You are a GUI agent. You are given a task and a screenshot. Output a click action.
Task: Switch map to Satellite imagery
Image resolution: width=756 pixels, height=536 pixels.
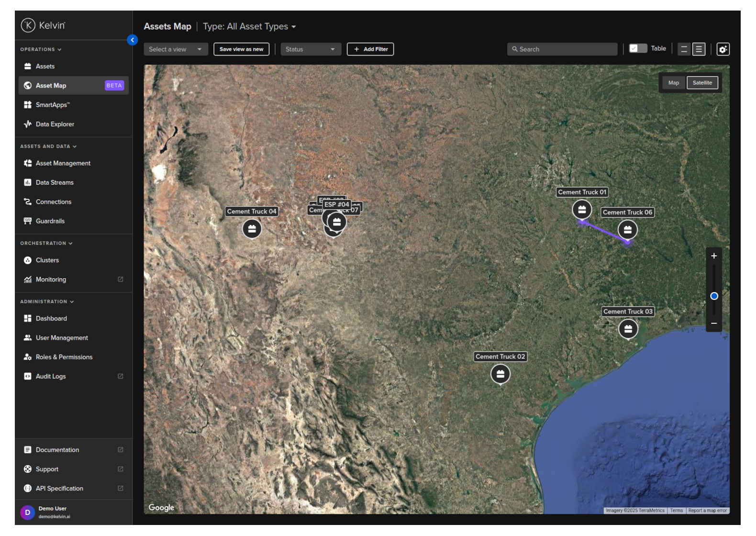(702, 83)
